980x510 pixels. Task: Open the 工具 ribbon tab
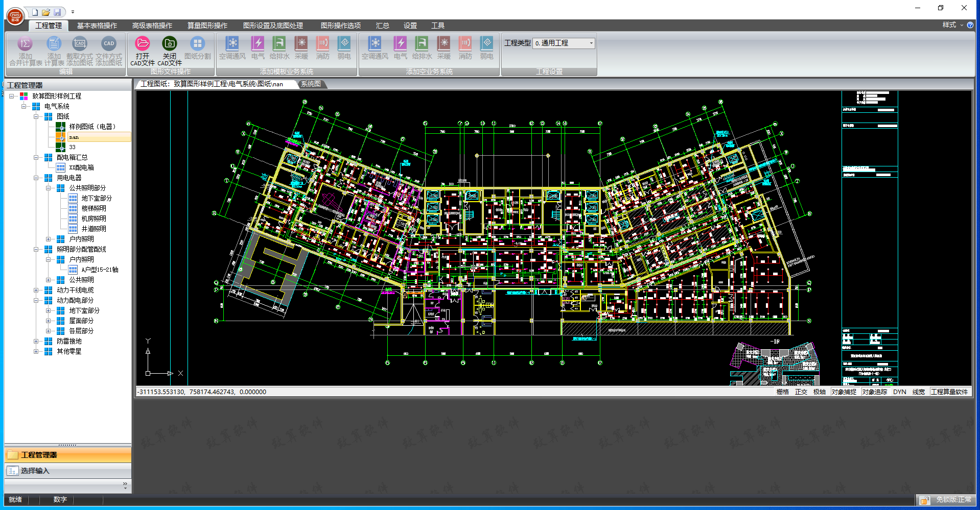coord(438,26)
